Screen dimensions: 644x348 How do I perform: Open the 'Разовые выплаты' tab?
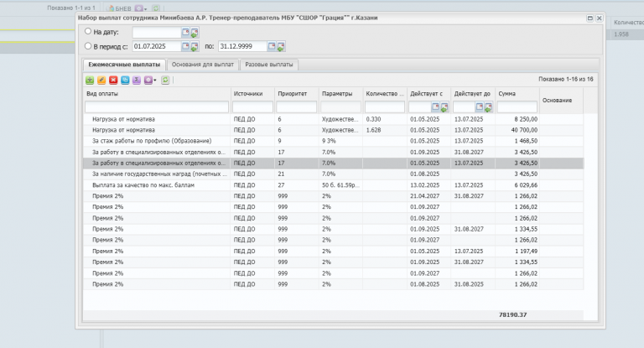click(269, 65)
